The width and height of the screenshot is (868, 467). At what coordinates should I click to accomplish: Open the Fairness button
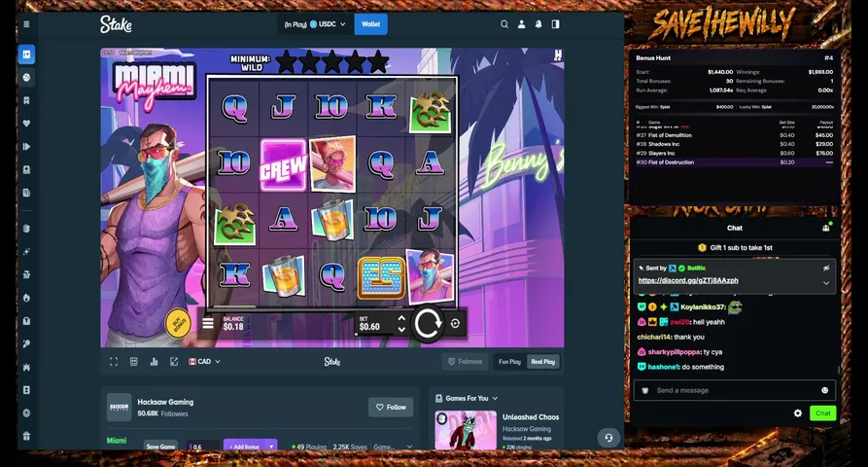pos(465,362)
